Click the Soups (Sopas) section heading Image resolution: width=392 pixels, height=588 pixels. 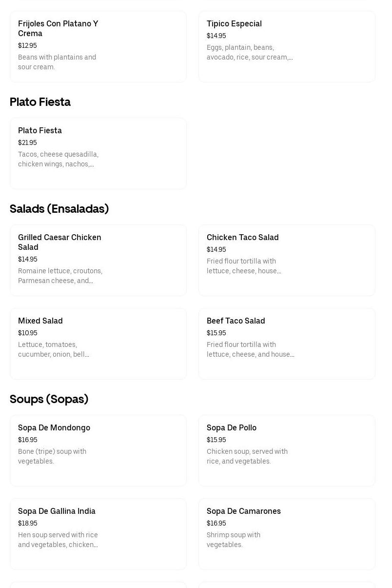[x=49, y=399]
